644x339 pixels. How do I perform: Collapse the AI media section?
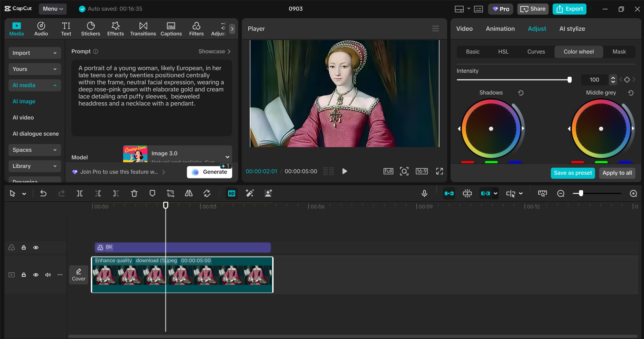click(x=34, y=85)
